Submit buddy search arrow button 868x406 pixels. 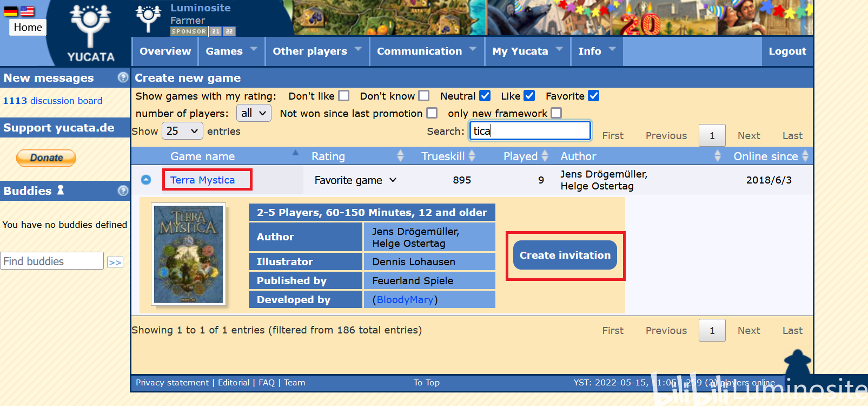(115, 262)
